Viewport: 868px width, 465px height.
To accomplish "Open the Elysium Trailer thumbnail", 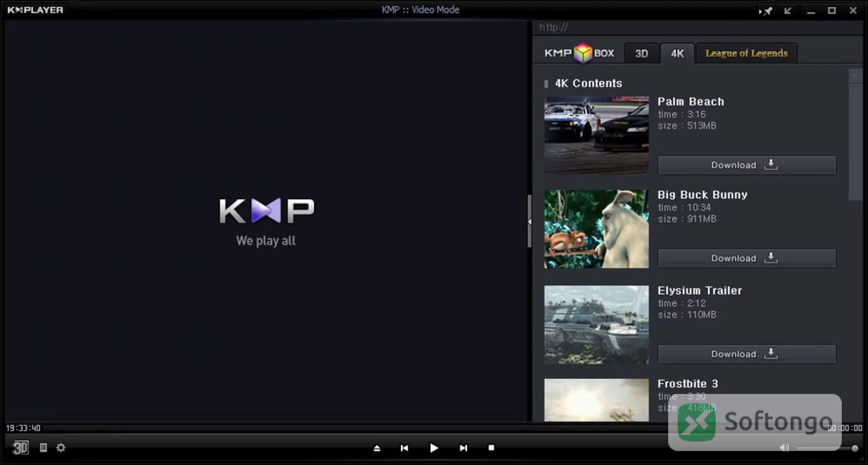I will tap(597, 325).
